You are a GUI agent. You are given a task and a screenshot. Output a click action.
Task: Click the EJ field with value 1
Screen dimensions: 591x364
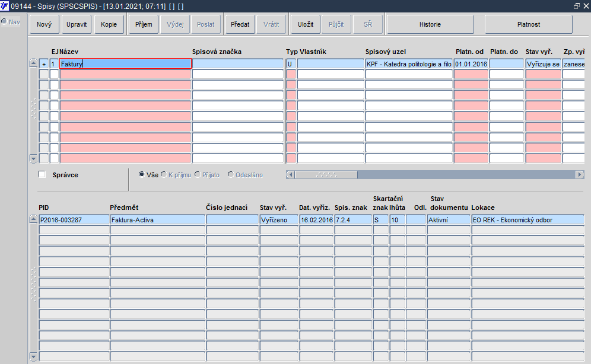pos(54,64)
